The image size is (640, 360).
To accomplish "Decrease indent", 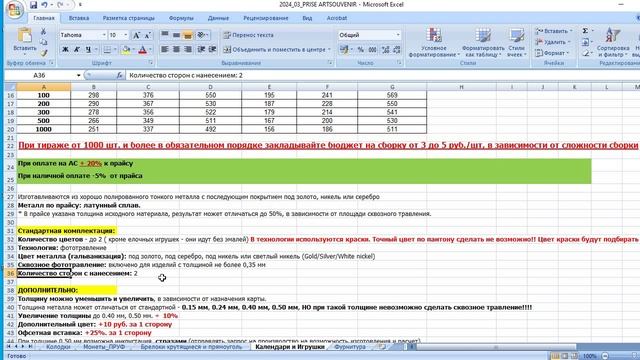I will point(201,49).
